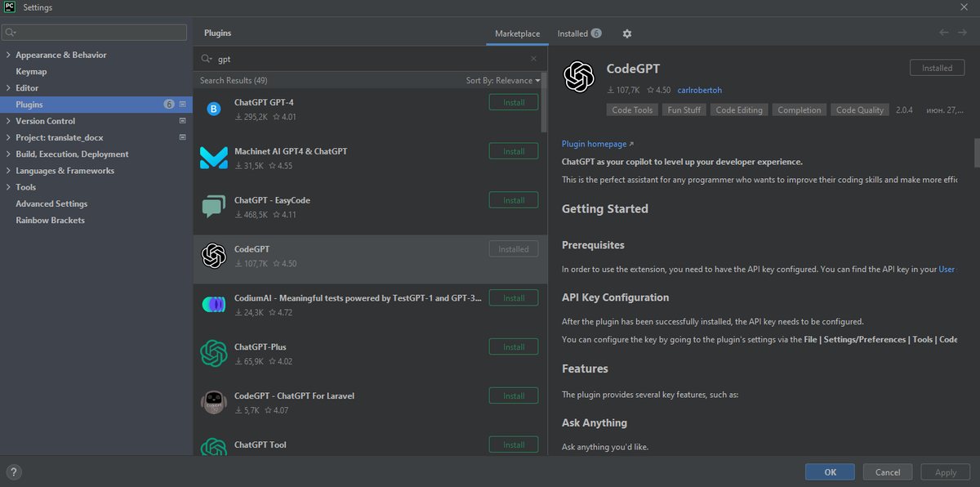Click the ChatGPT Tool plugin icon
The height and width of the screenshot is (487, 980).
[x=213, y=448]
